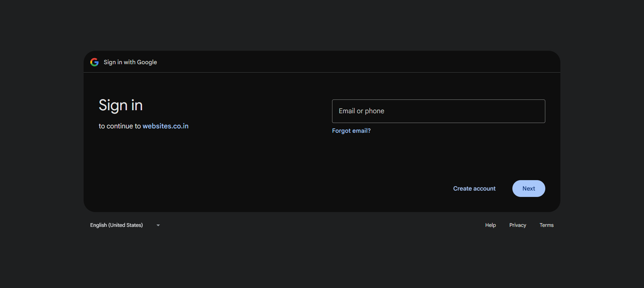Click the language selector caret arrow

(158, 225)
